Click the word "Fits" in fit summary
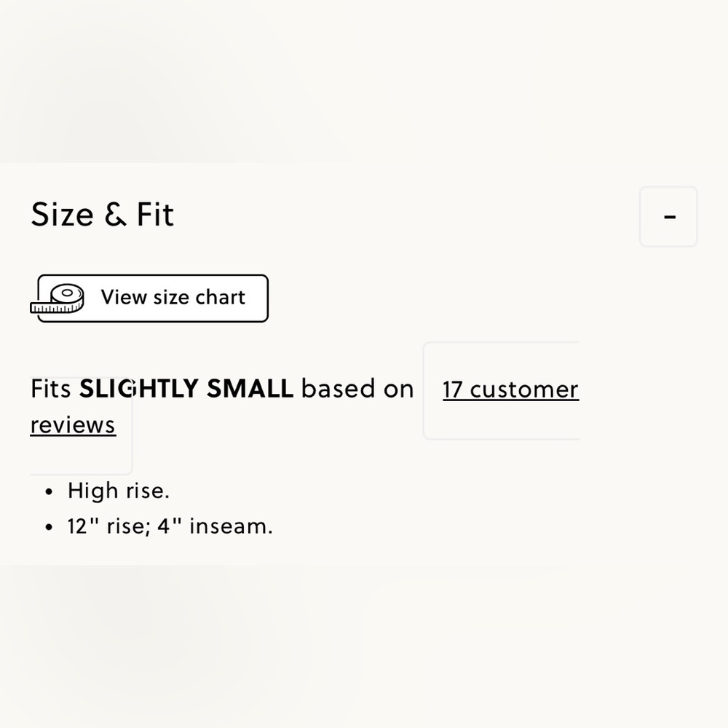This screenshot has height=728, width=728. [50, 389]
